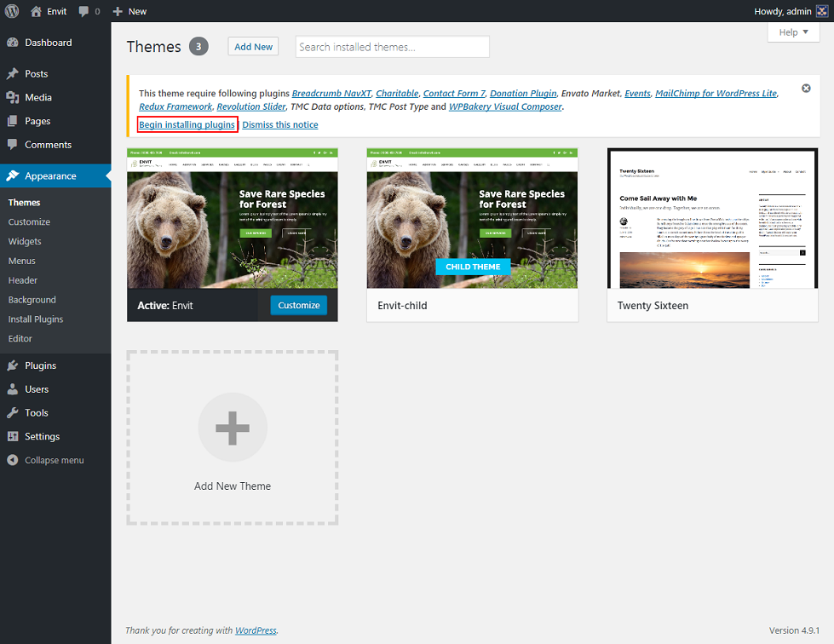Focus the Search installed themes field
This screenshot has height=644, width=834.
click(392, 47)
